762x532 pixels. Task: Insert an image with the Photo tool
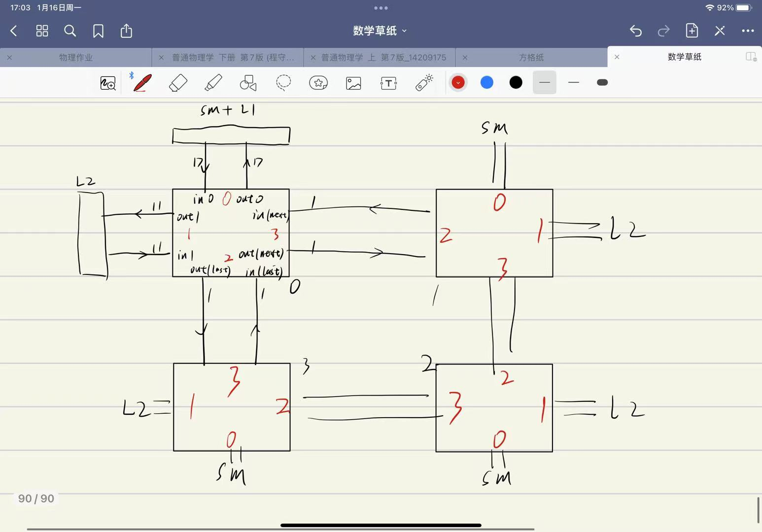[x=353, y=83]
